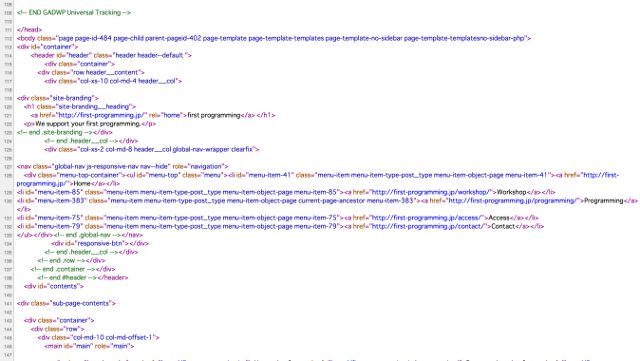
Task: Click the div class="site-branding" line
Action: (58, 98)
